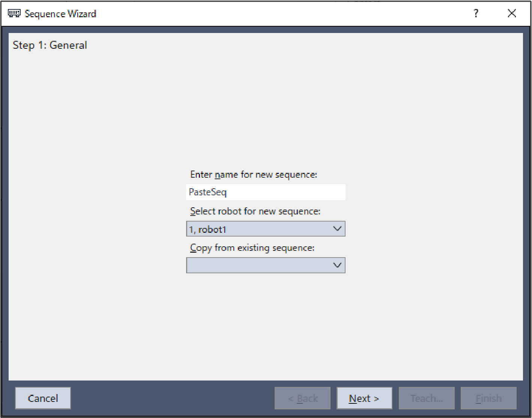The width and height of the screenshot is (532, 418).
Task: Go to next step with Next >
Action: click(x=364, y=398)
